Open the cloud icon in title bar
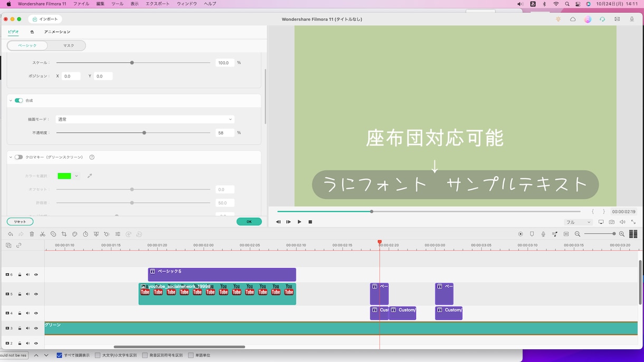Viewport: 644px width, 362px height. pyautogui.click(x=573, y=19)
